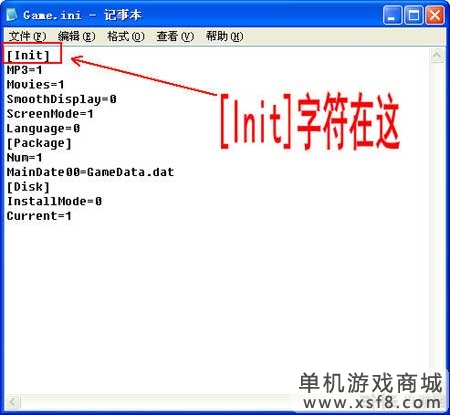Close the Game.ini Notepad window
This screenshot has height=415, width=450.
[x=435, y=15]
